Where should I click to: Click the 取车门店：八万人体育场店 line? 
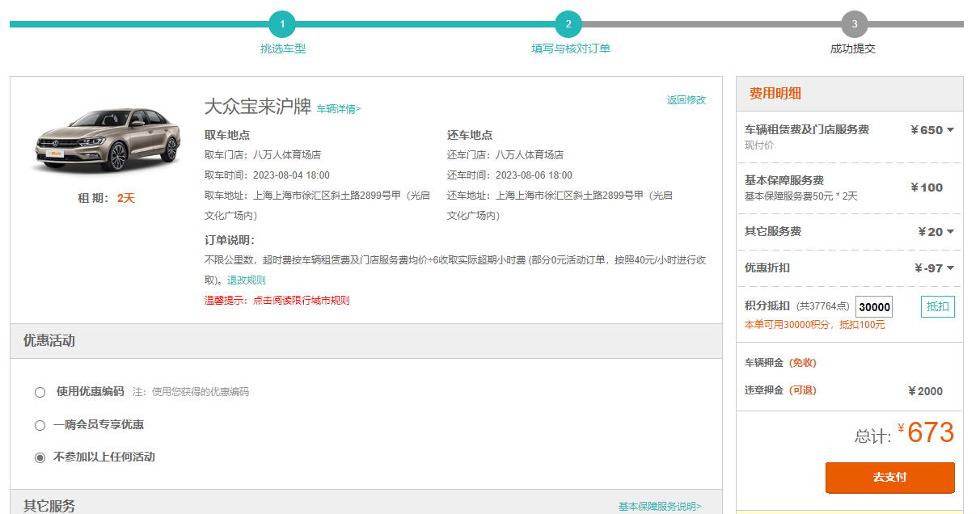263,155
